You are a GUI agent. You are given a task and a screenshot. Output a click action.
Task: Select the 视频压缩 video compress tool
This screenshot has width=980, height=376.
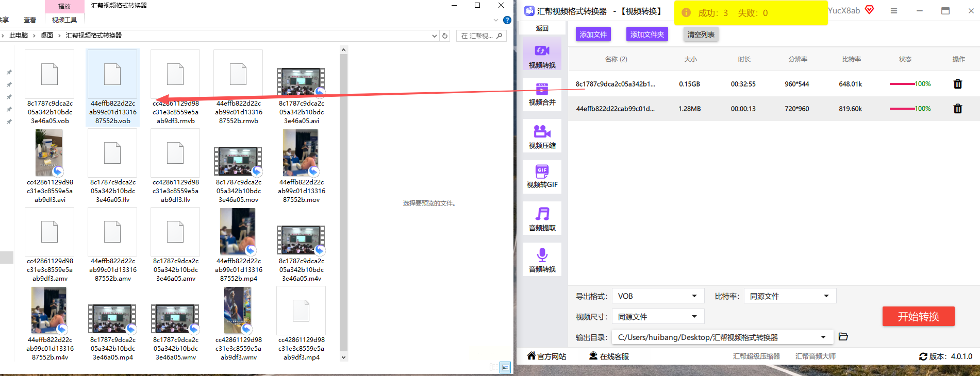[542, 136]
